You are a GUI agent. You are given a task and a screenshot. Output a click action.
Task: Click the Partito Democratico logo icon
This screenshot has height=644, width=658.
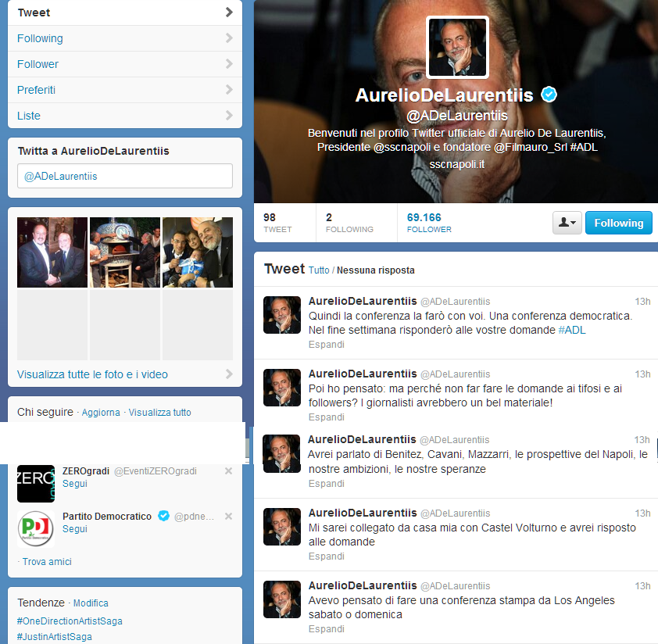36,529
